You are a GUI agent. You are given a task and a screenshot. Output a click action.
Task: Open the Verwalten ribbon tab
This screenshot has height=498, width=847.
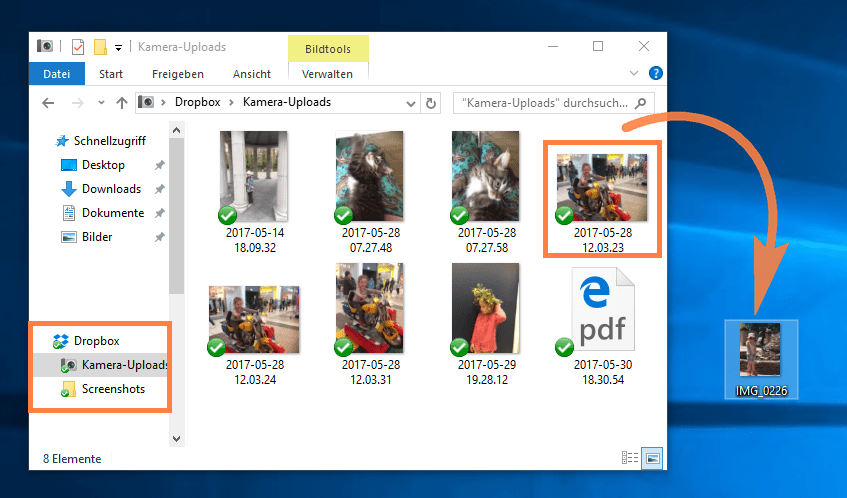click(327, 74)
